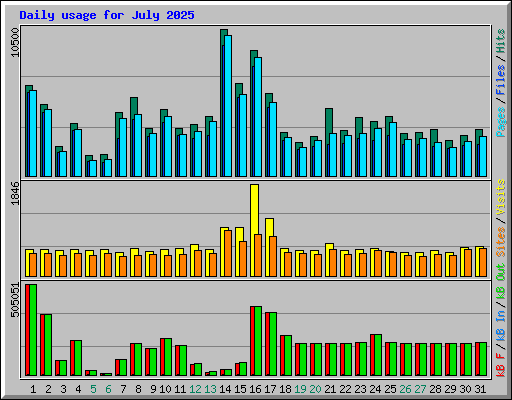Click weekend day 13 label
The image size is (512, 400).
click(x=210, y=389)
